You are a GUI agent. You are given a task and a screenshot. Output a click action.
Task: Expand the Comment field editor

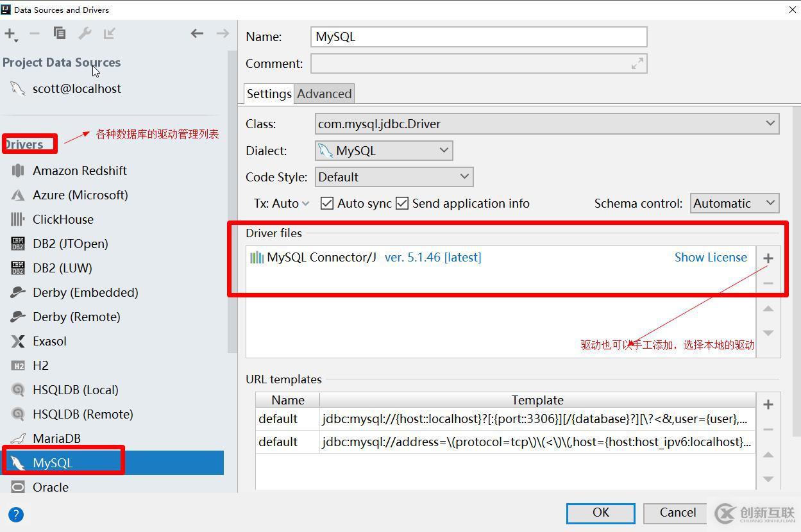point(637,63)
